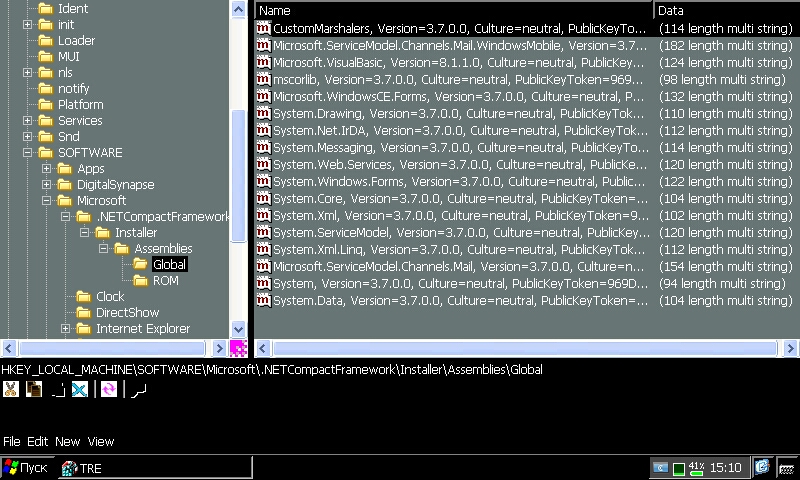Collapse the .NETCompactFramework node

click(65, 216)
